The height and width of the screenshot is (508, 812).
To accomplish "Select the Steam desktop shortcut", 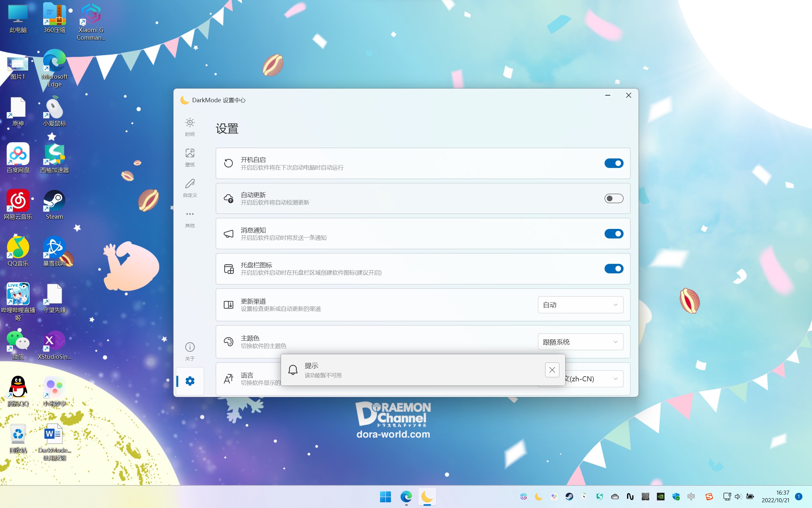I will [54, 204].
